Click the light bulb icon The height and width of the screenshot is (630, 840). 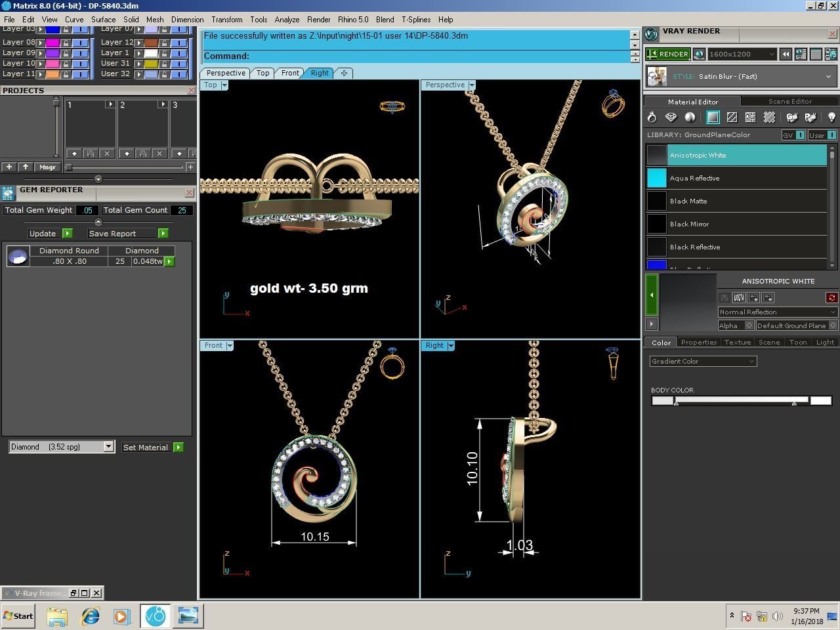(831, 117)
